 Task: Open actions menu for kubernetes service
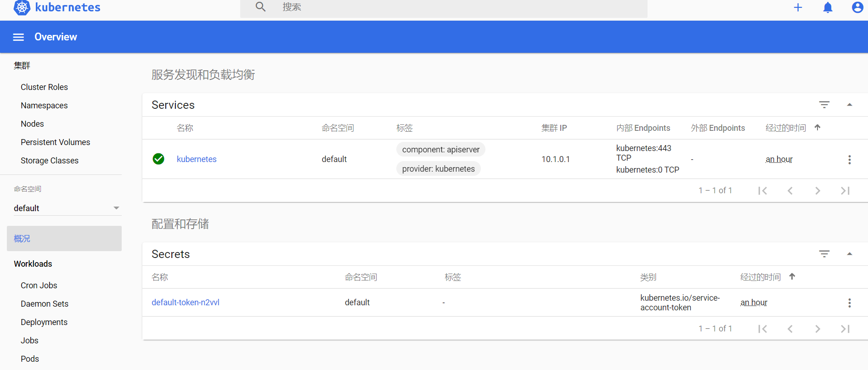click(x=849, y=159)
